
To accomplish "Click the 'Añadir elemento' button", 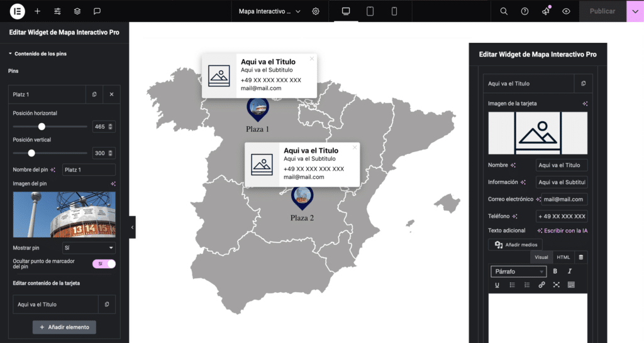I will point(65,327).
